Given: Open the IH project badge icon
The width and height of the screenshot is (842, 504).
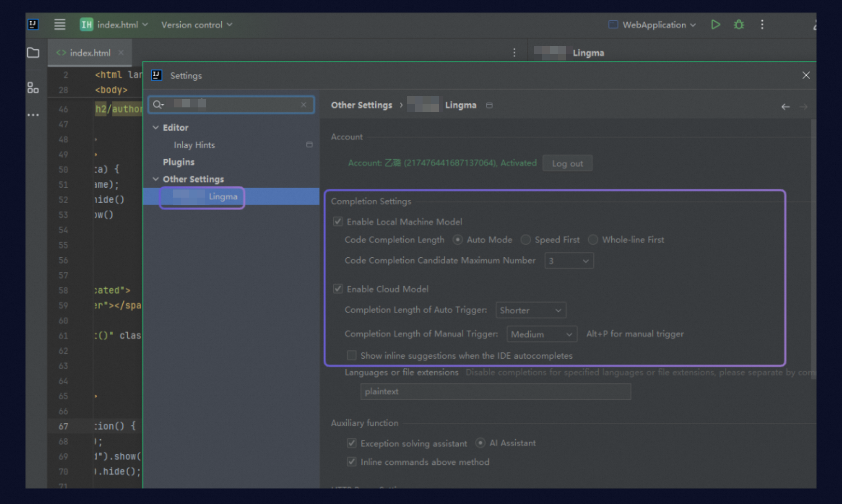Looking at the screenshot, I should 86,24.
